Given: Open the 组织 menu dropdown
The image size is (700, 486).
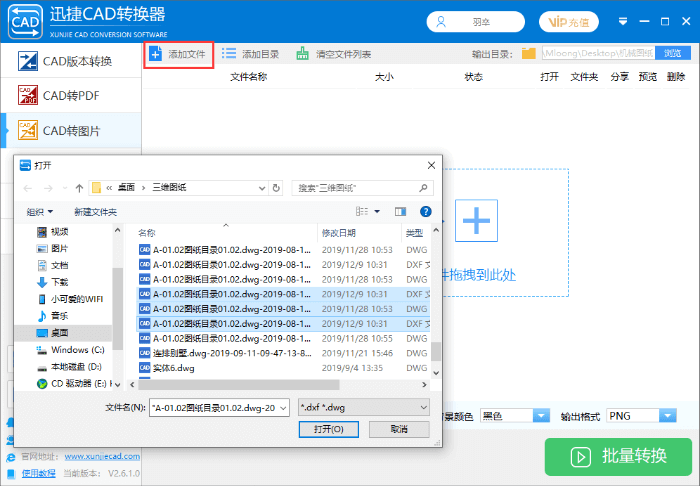Looking at the screenshot, I should [x=39, y=212].
